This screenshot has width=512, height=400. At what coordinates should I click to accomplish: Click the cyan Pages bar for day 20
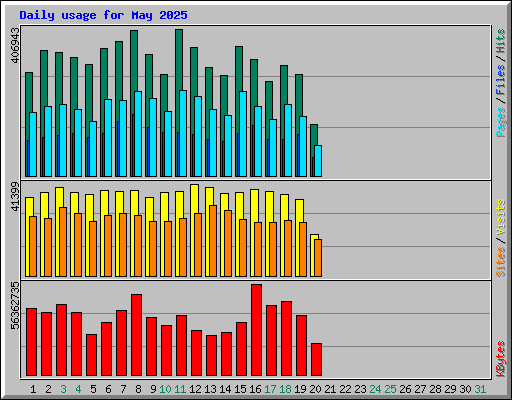(318, 161)
